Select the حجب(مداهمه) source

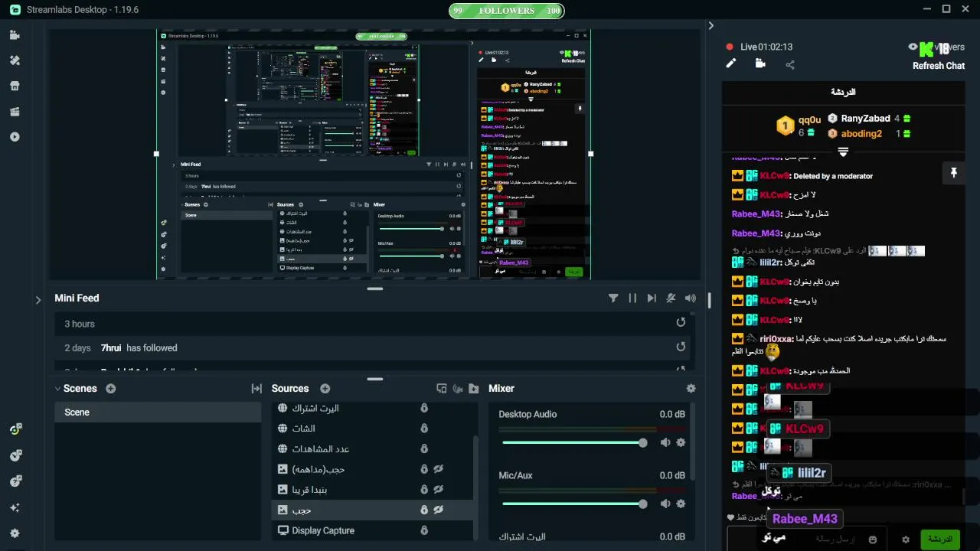372,469
